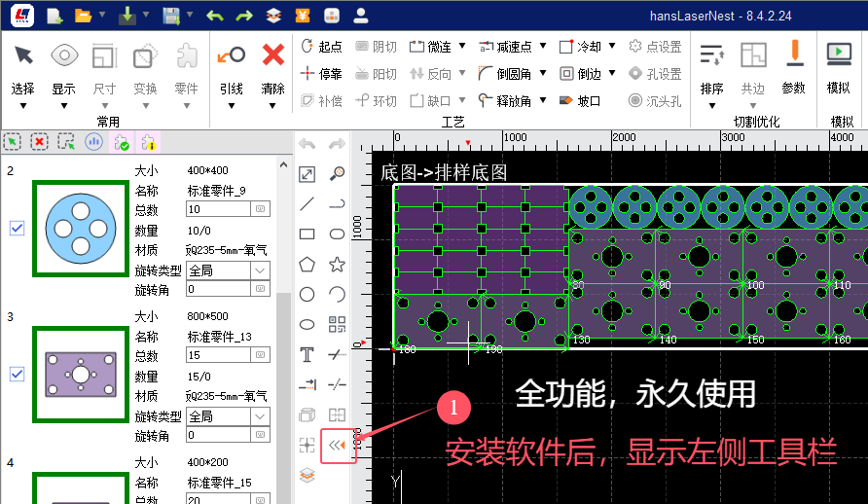Select the circle drawing tool
This screenshot has width=868, height=504.
pos(307,294)
